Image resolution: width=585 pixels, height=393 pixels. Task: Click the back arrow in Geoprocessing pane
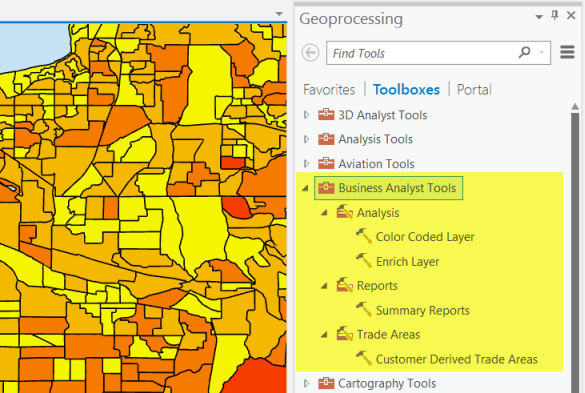[x=310, y=53]
